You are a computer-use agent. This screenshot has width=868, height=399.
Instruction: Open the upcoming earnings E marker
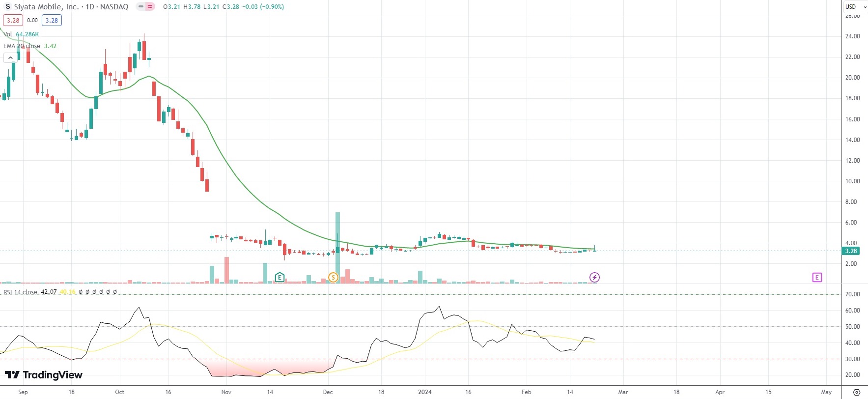(x=816, y=278)
